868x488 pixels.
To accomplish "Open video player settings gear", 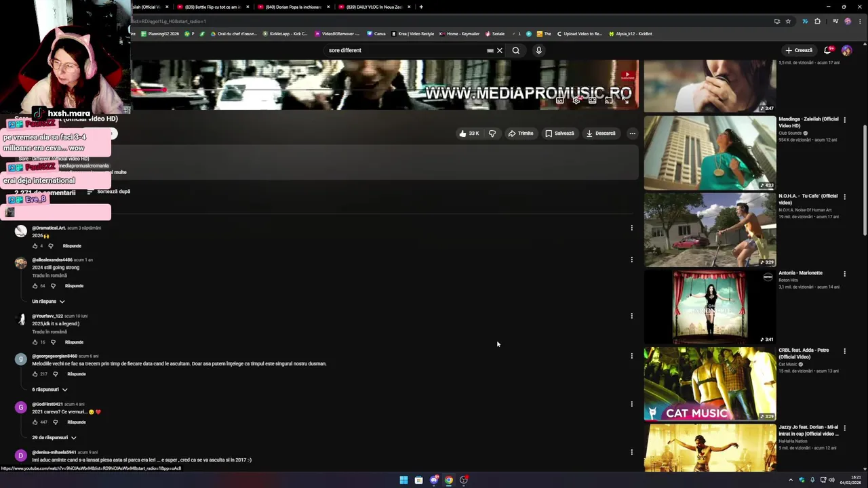I will (576, 100).
